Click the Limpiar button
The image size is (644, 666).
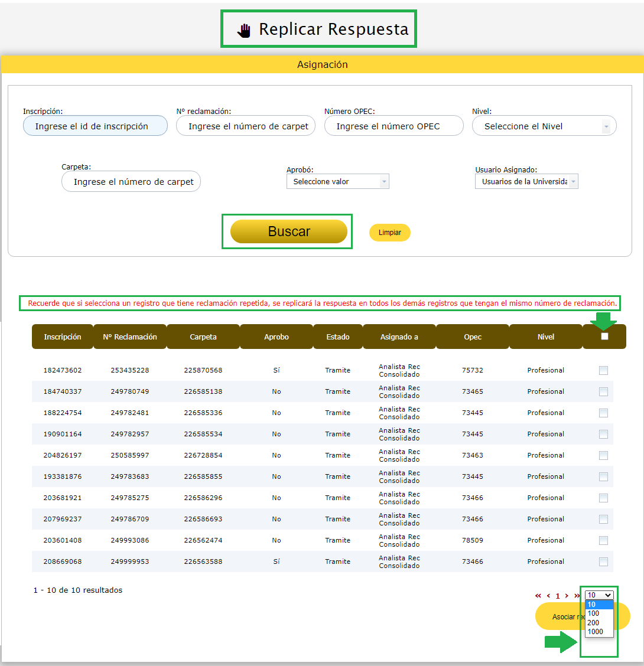389,233
